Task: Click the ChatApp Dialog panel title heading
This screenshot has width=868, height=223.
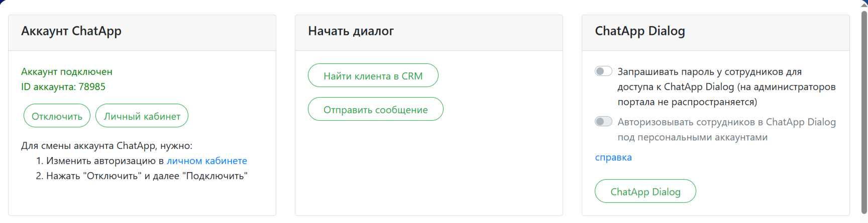Action: coord(639,31)
